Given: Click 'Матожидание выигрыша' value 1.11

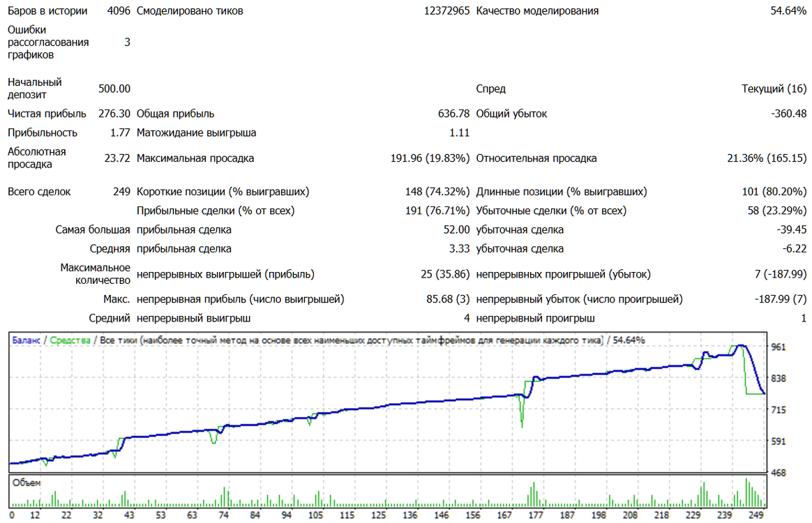Looking at the screenshot, I should (459, 132).
